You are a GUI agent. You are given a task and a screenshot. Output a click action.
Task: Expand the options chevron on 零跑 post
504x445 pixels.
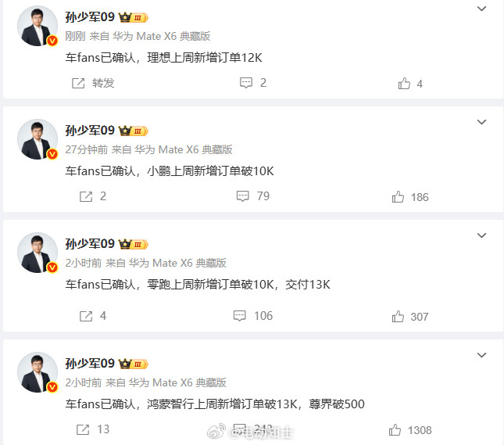pos(481,235)
